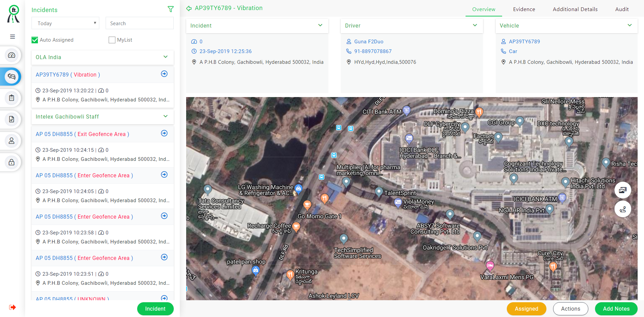Open the Dashboard speedometer icon in sidebar
Image resolution: width=644 pixels, height=317 pixels.
[11, 55]
